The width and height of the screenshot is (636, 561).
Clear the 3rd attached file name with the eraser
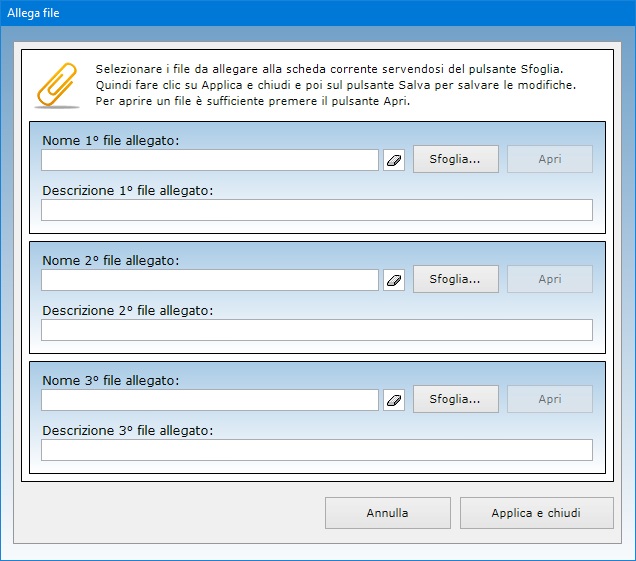tap(394, 400)
